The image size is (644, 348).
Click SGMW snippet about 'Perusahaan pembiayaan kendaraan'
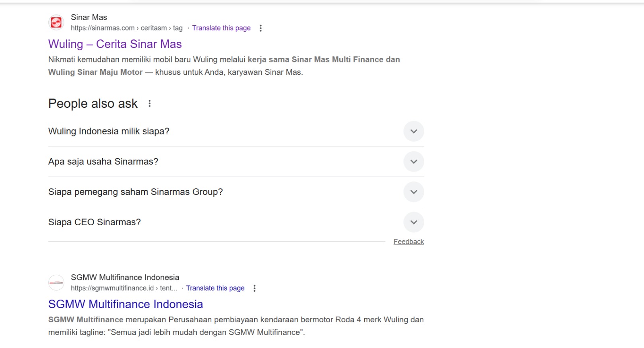click(x=236, y=326)
